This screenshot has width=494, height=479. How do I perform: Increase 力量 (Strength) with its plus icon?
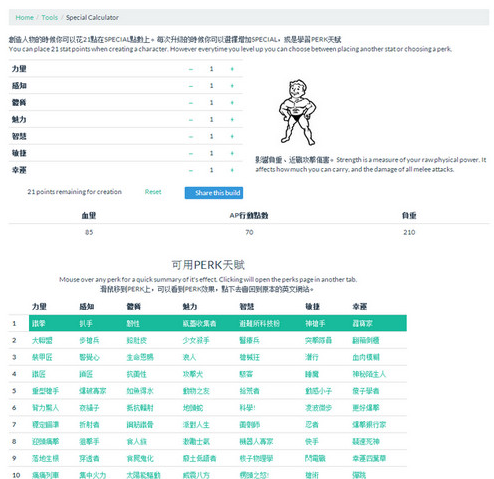tap(232, 69)
